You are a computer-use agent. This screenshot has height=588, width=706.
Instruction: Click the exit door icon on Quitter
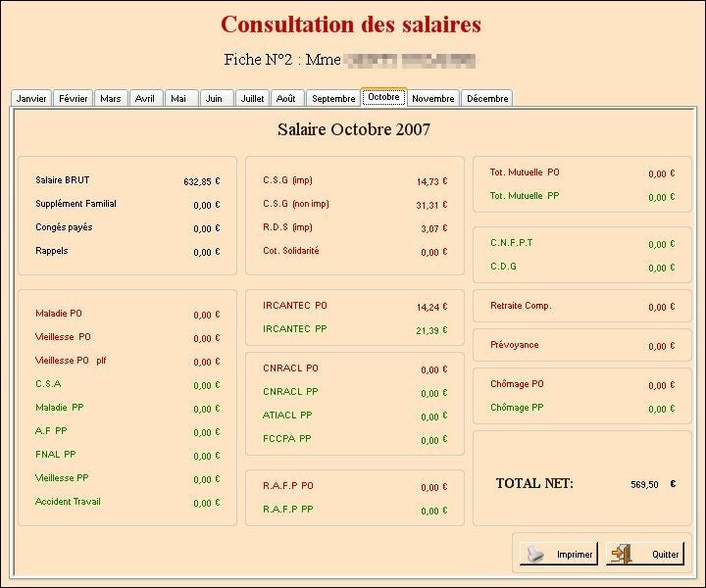click(x=621, y=554)
